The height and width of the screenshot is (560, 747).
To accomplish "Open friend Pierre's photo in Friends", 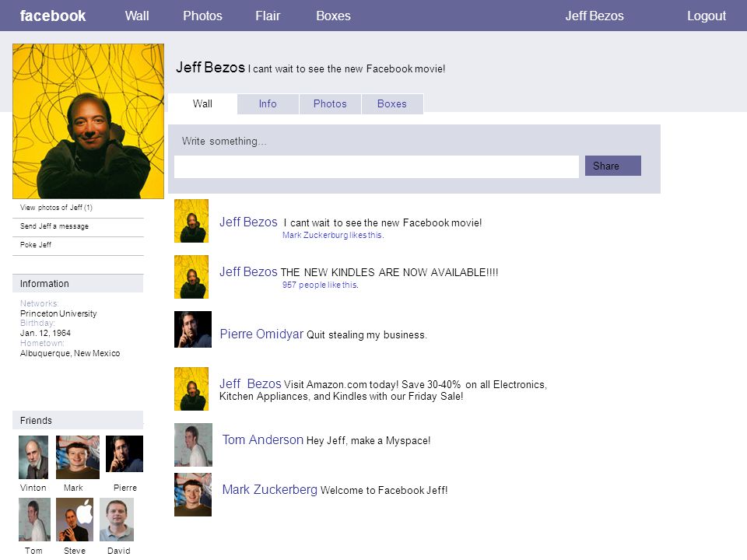I will (x=124, y=453).
